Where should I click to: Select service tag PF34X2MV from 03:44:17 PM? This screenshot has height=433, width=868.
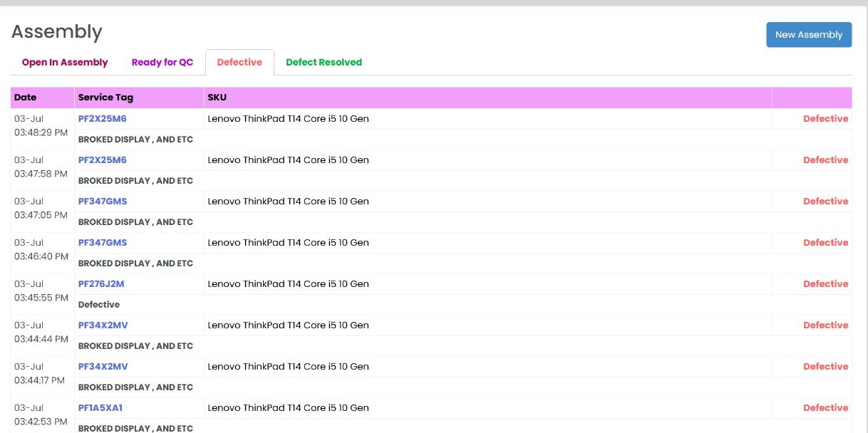click(103, 367)
